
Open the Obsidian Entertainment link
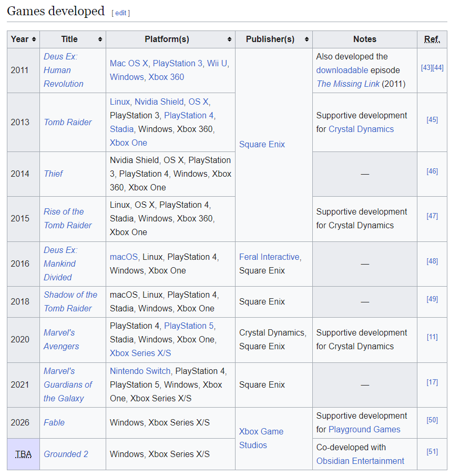[x=360, y=461]
